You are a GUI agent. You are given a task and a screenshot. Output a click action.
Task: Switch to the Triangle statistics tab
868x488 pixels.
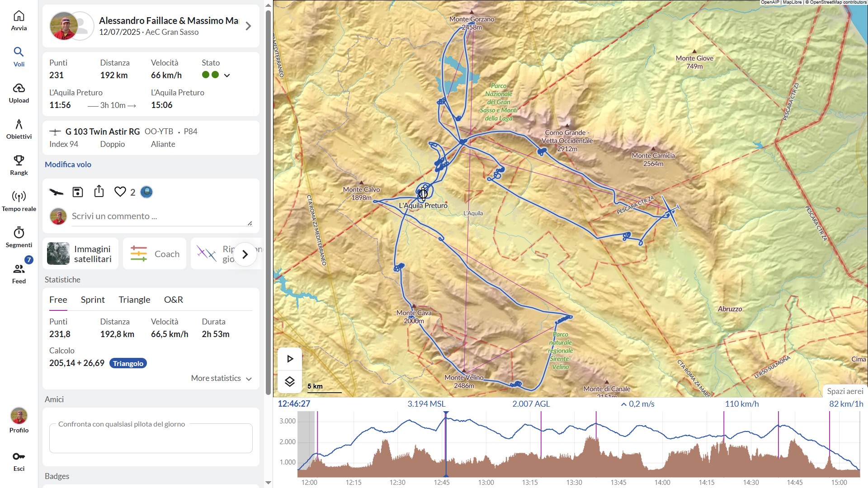pos(134,300)
